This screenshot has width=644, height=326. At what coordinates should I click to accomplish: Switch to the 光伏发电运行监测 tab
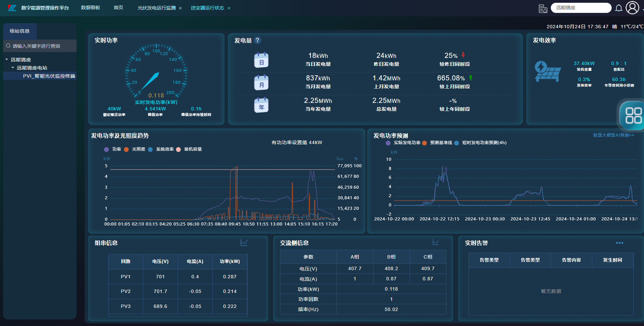point(156,8)
